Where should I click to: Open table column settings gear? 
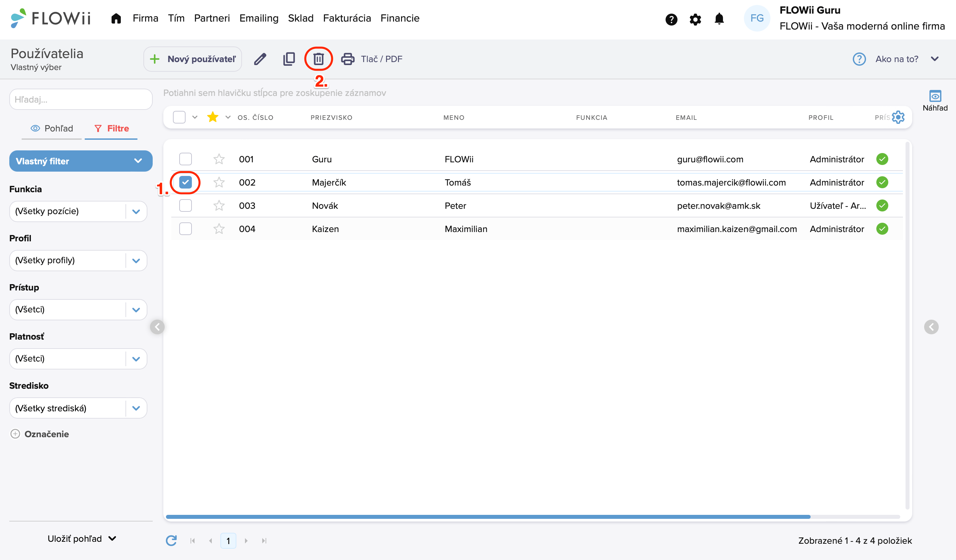coord(898,117)
